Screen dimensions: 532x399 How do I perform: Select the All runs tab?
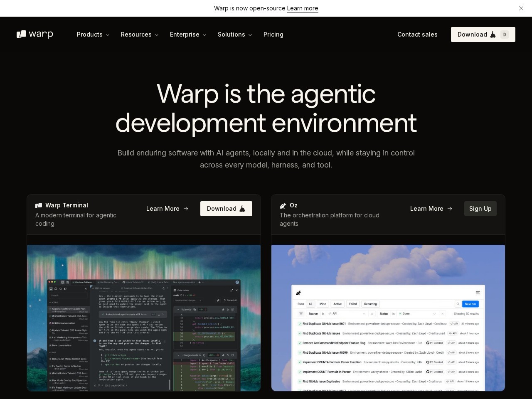pyautogui.click(x=310, y=304)
